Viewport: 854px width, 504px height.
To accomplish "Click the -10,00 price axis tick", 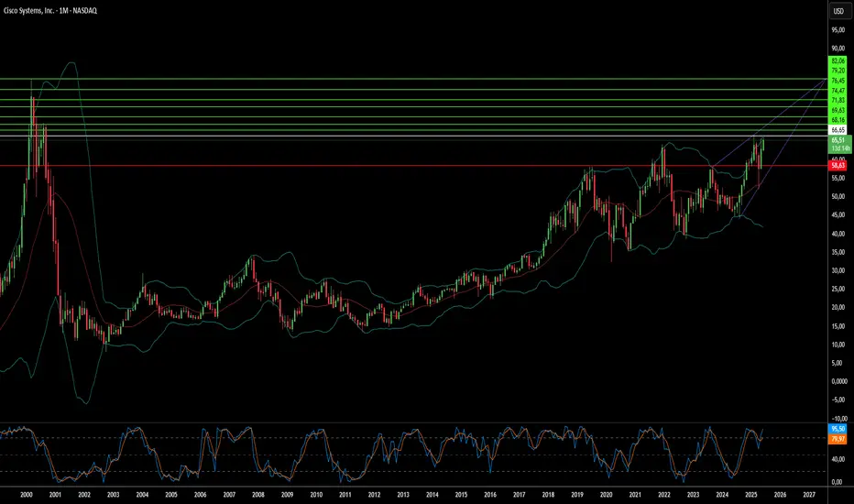I will [x=838, y=418].
